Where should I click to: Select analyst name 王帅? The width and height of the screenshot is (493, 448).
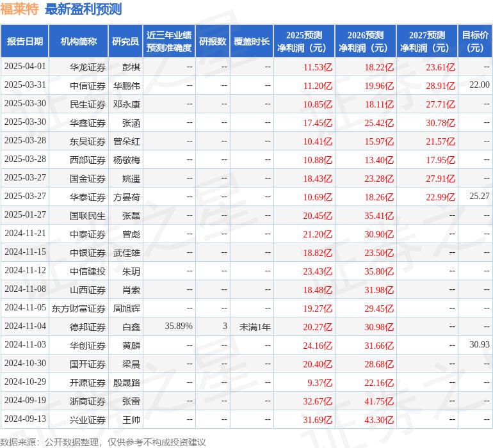pyautogui.click(x=131, y=419)
